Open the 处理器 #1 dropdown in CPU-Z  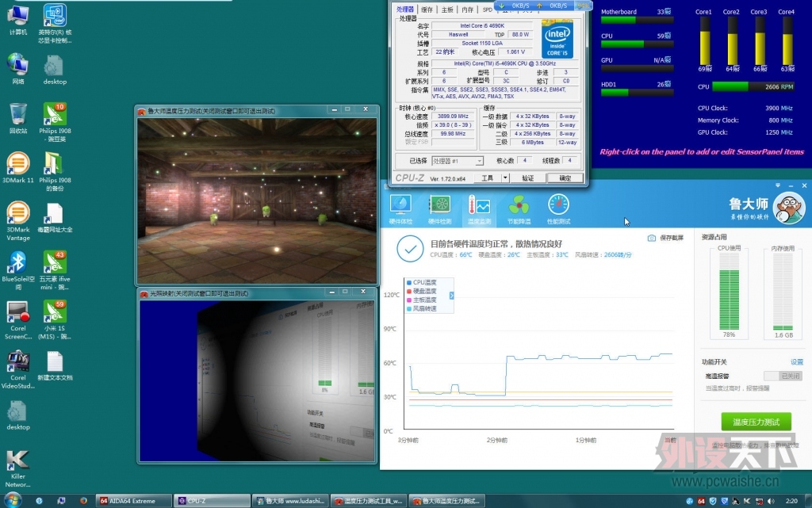[458, 161]
